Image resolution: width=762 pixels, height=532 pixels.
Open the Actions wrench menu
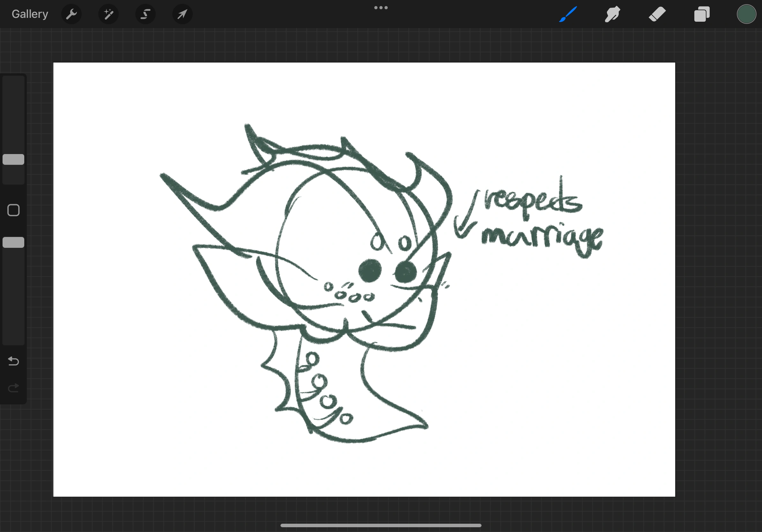(71, 14)
